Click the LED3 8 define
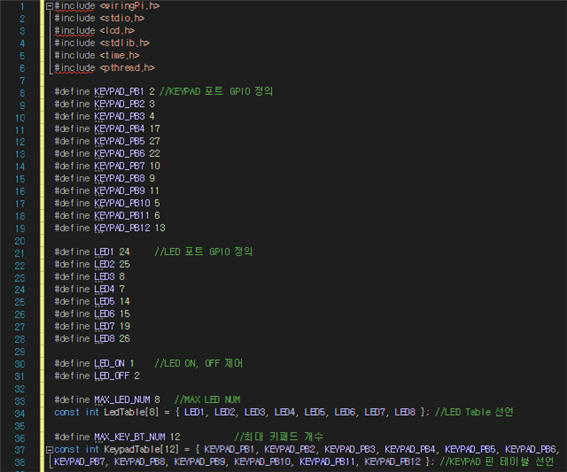This screenshot has width=567, height=472. click(x=89, y=277)
